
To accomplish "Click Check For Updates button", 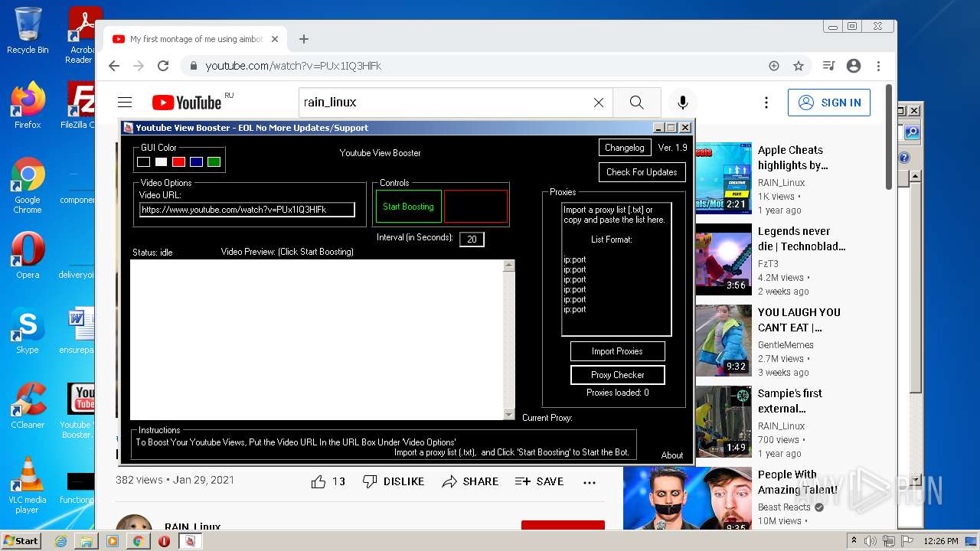I will click(x=642, y=172).
